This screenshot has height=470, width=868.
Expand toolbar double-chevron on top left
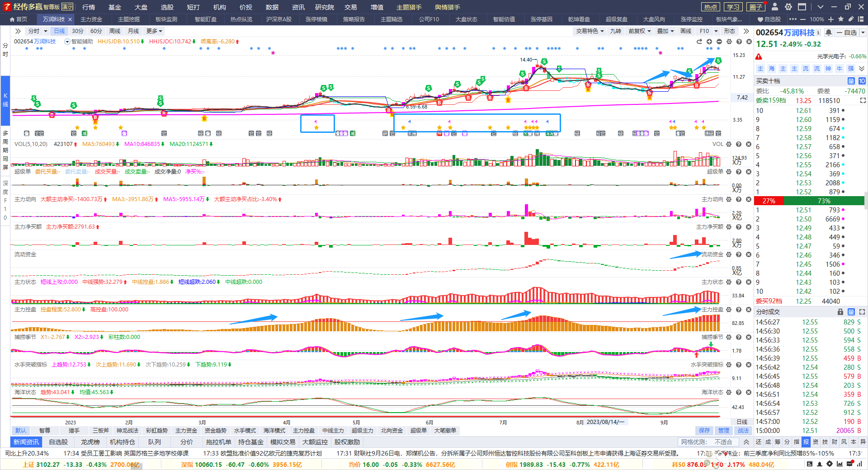tap(18, 31)
